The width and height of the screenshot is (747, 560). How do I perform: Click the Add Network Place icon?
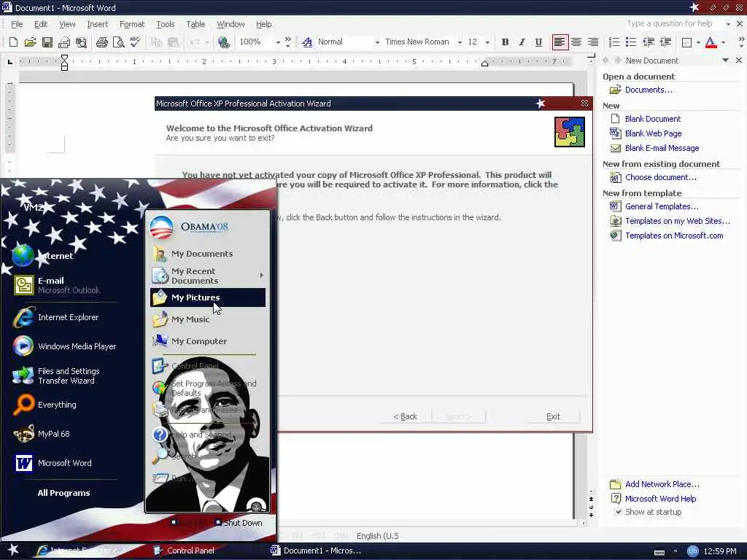click(616, 484)
